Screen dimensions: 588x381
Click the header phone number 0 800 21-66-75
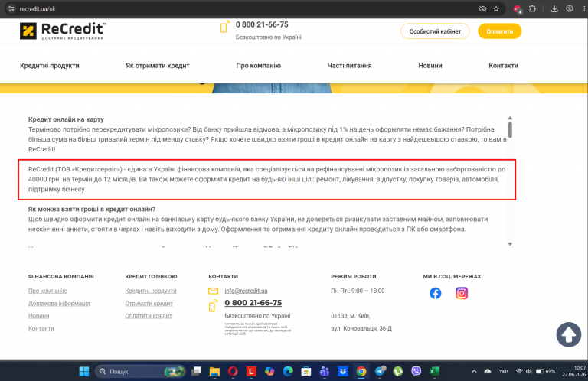point(262,24)
